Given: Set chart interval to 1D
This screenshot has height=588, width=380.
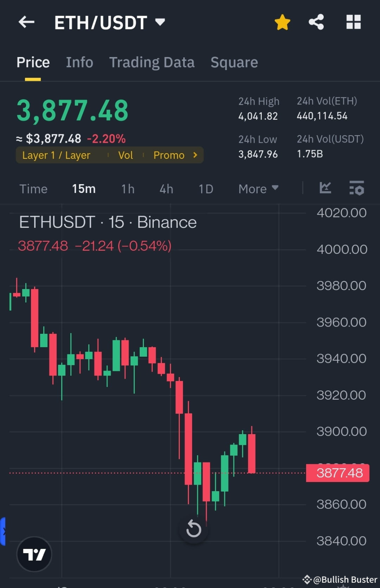Looking at the screenshot, I should (206, 189).
